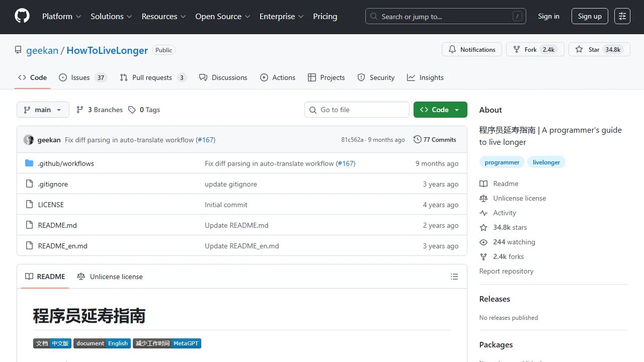This screenshot has height=362, width=644.
Task: Enable Notifications for this repository
Action: [x=472, y=49]
